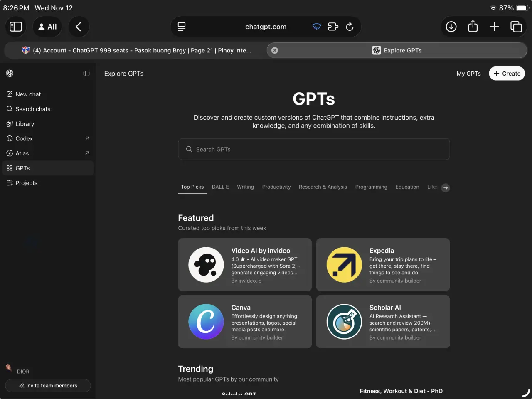This screenshot has height=399, width=532.
Task: Switch to the Productivity tab
Action: 276,187
